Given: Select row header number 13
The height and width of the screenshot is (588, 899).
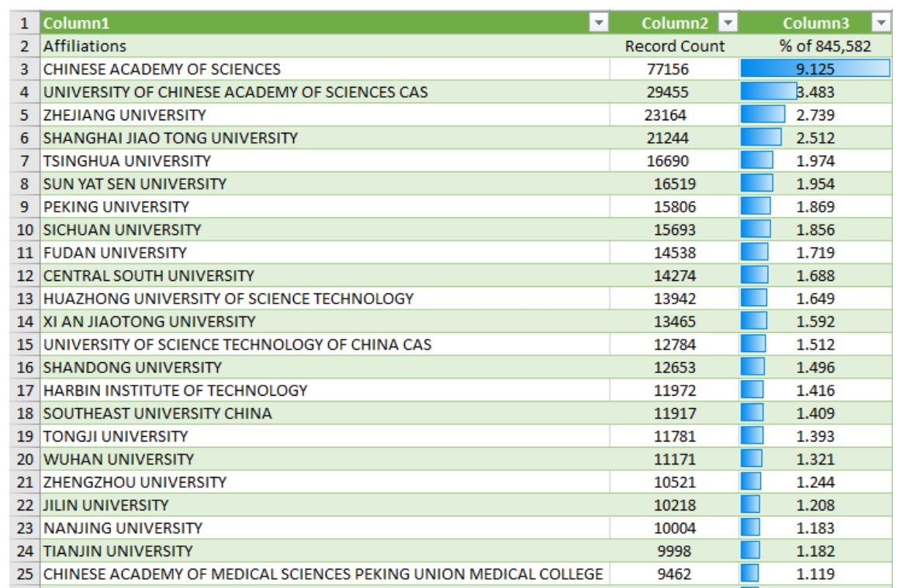Looking at the screenshot, I should tap(25, 299).
